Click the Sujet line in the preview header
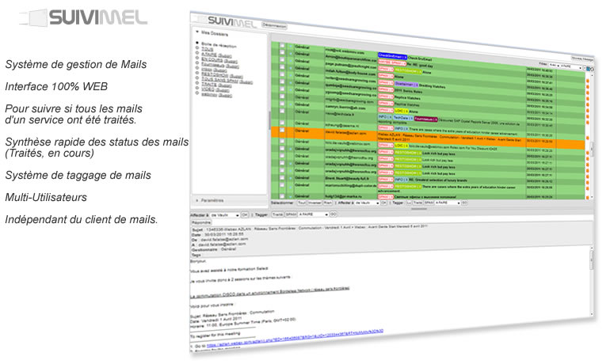Image resolution: width=610 pixels, height=364 pixels. (x=310, y=228)
